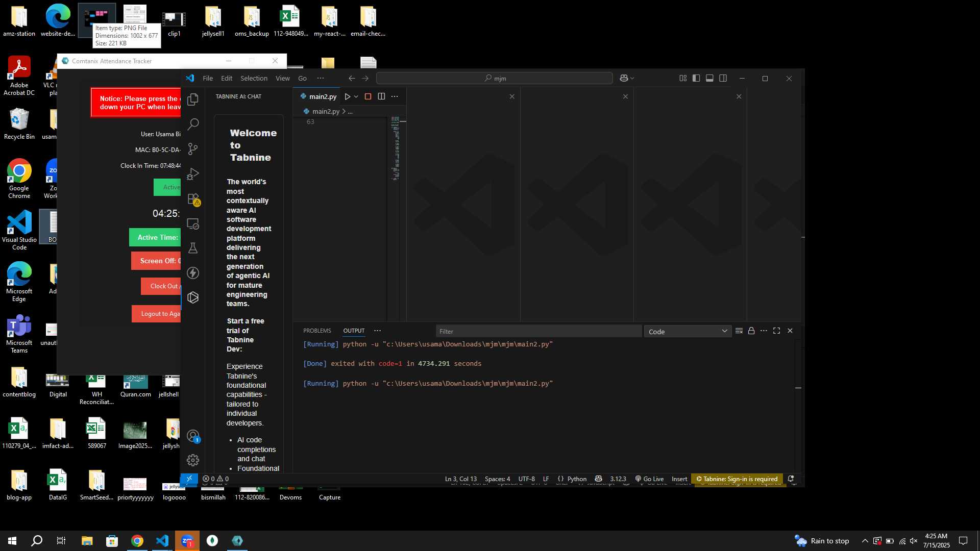Click Clock Out in Attendance Tracker

point(161,286)
